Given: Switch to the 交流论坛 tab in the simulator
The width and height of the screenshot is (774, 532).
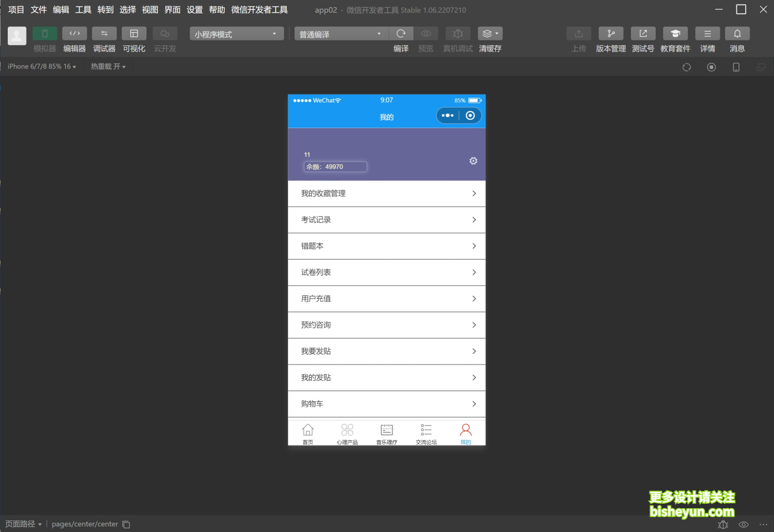Looking at the screenshot, I should tap(426, 433).
